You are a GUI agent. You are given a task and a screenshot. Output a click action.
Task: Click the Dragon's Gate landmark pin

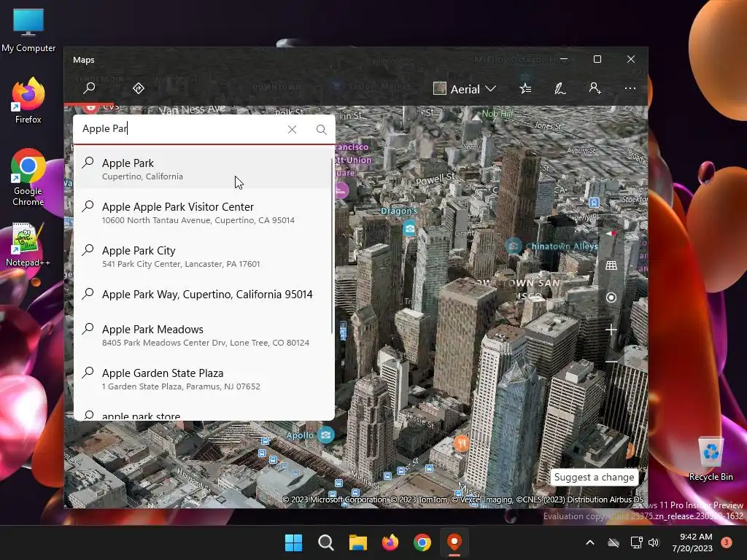click(x=409, y=228)
